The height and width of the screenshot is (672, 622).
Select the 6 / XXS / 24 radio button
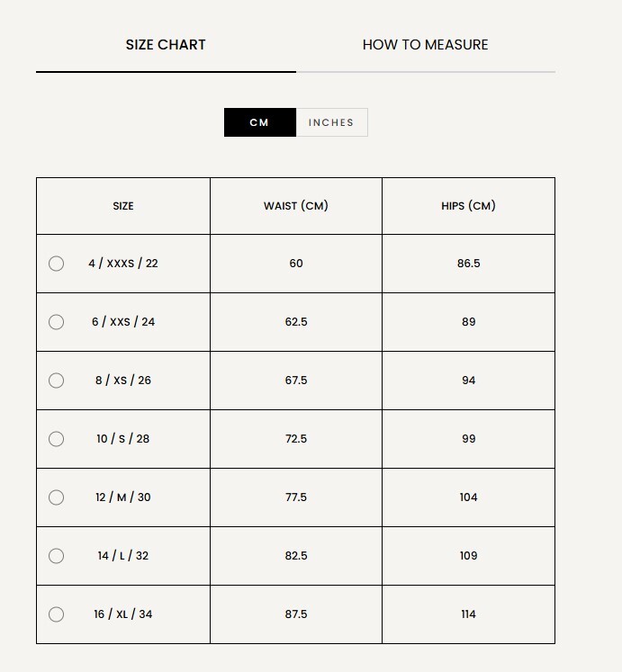(56, 322)
